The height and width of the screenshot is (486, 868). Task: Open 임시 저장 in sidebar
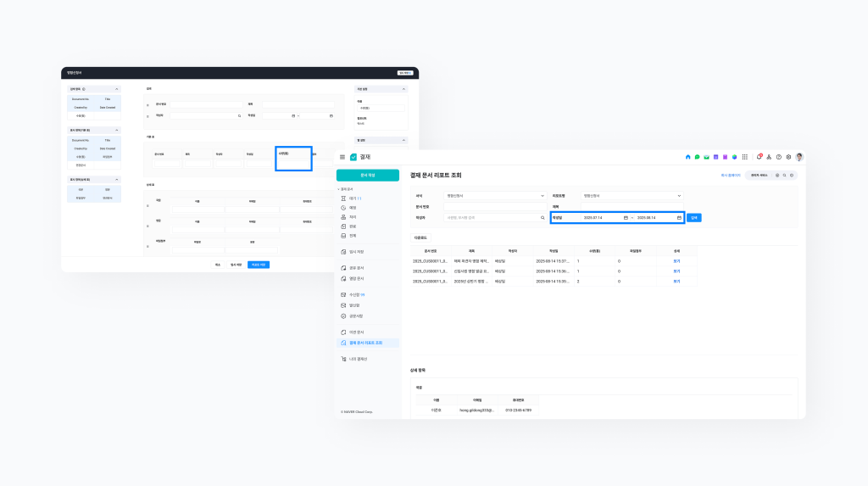pos(356,252)
